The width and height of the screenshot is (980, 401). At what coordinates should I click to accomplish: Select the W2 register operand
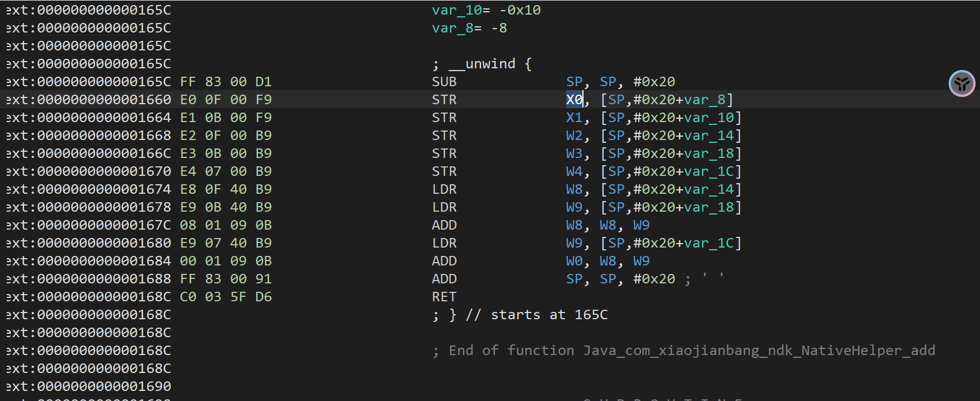pyautogui.click(x=574, y=136)
